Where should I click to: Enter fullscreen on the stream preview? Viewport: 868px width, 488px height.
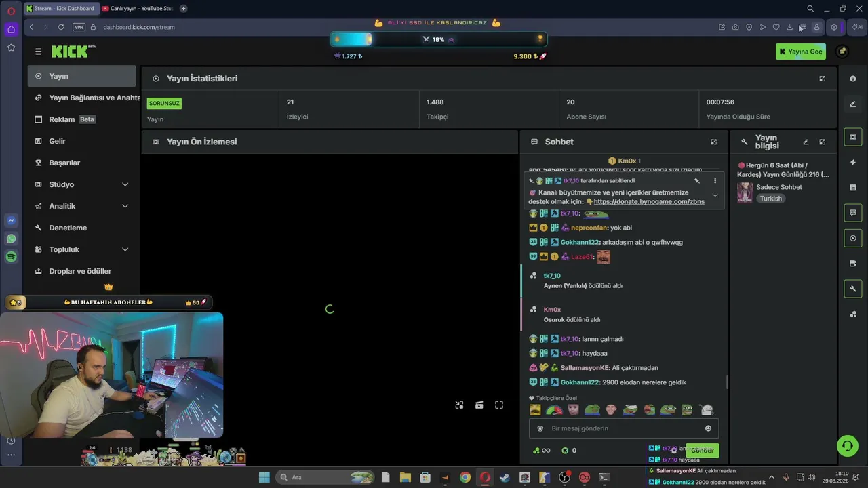point(499,405)
